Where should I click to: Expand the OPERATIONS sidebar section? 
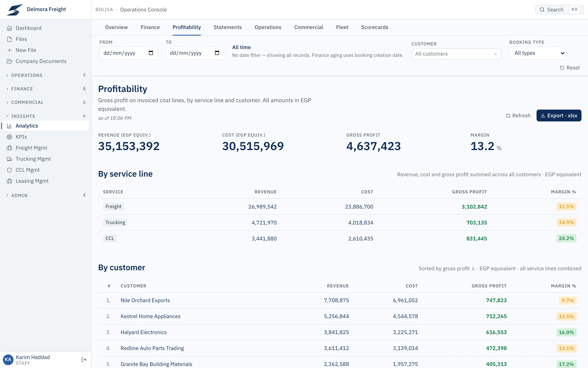(x=46, y=75)
